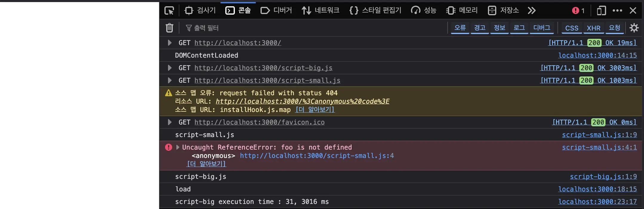The image size is (644, 209).
Task: Click the 200 OK 1003ms status link
Action: 589,80
